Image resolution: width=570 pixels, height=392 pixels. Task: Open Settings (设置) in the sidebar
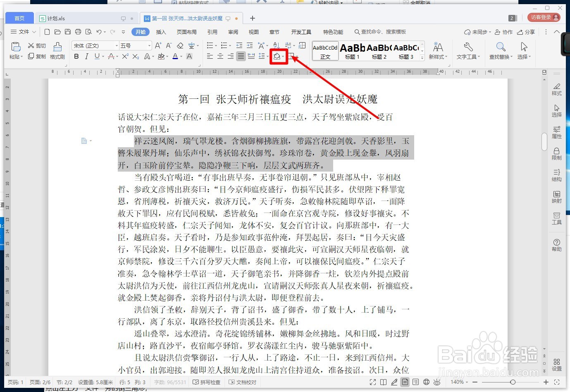(557, 365)
